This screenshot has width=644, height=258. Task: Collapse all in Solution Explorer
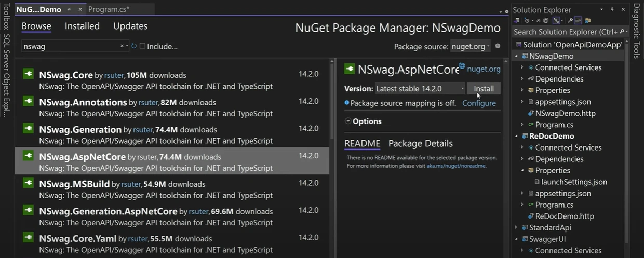pos(539,20)
